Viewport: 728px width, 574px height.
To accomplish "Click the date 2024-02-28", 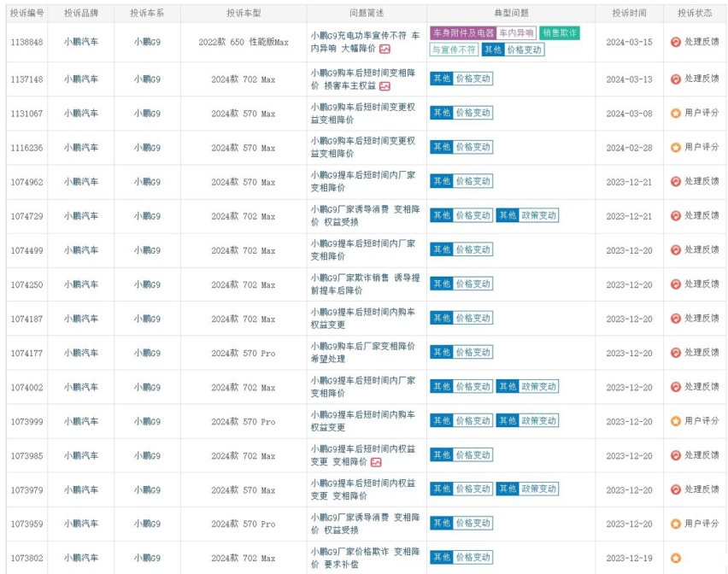I will pos(629,148).
